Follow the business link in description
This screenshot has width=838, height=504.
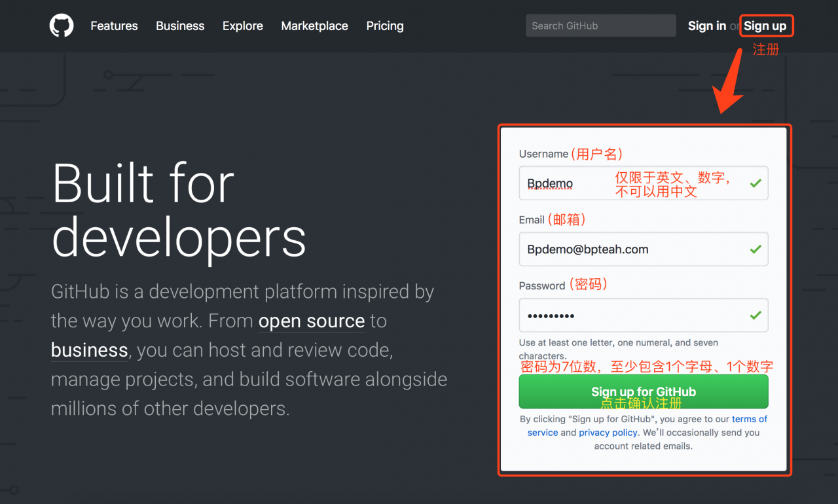pyautogui.click(x=90, y=350)
